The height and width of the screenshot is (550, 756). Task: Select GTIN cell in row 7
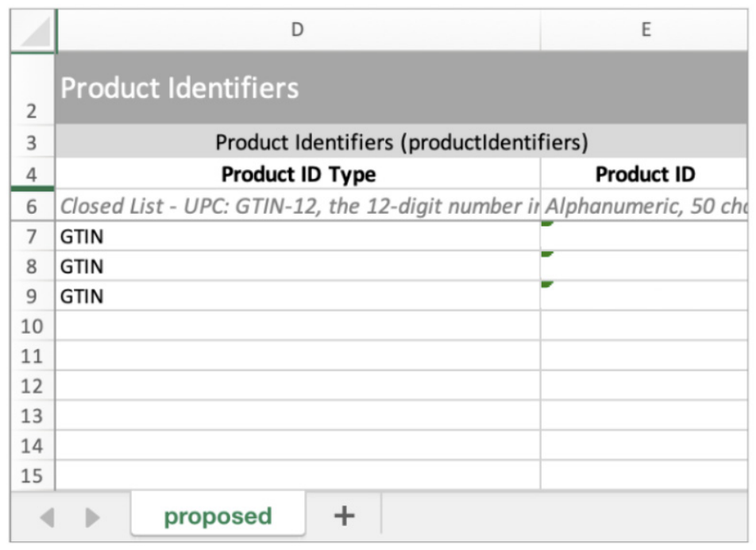pyautogui.click(x=298, y=236)
